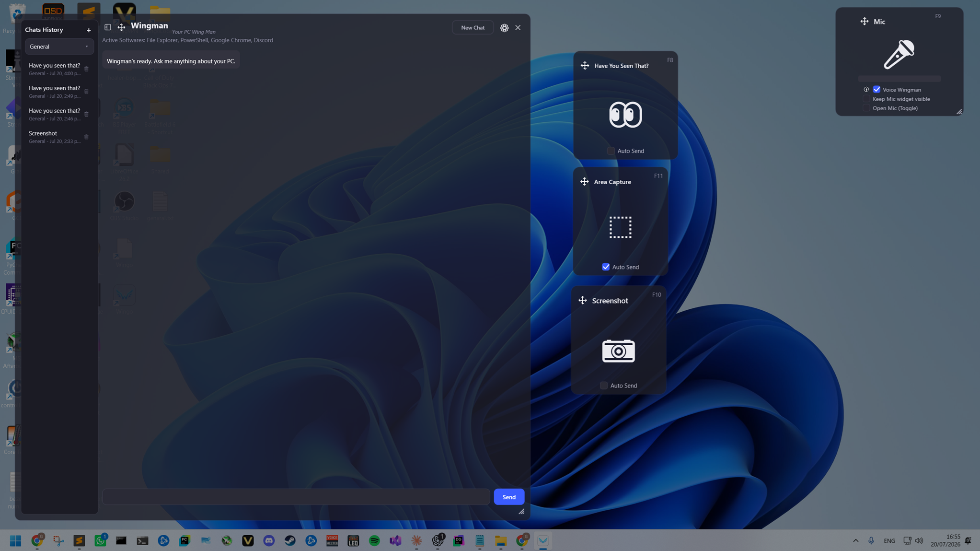Click the move handle next to the Wingman title

[121, 27]
